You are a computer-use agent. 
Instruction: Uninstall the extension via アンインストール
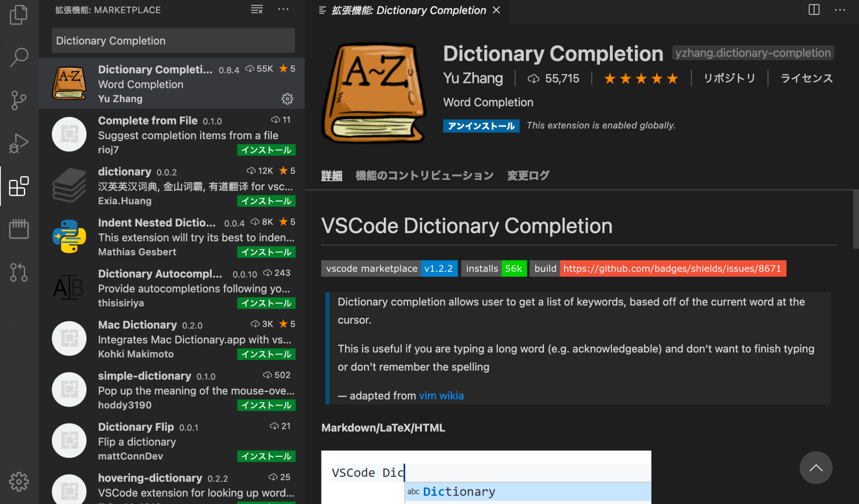point(481,125)
